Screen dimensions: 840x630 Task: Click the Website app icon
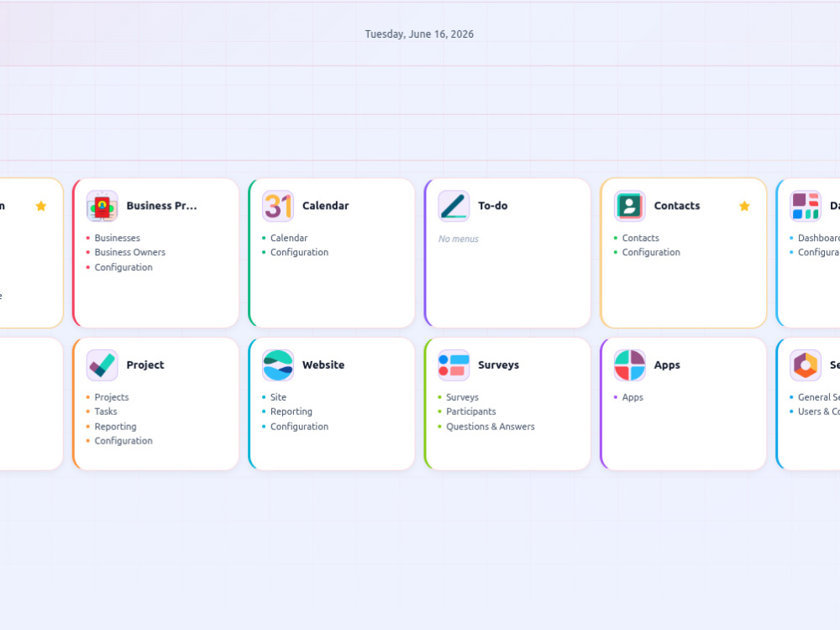pyautogui.click(x=277, y=365)
